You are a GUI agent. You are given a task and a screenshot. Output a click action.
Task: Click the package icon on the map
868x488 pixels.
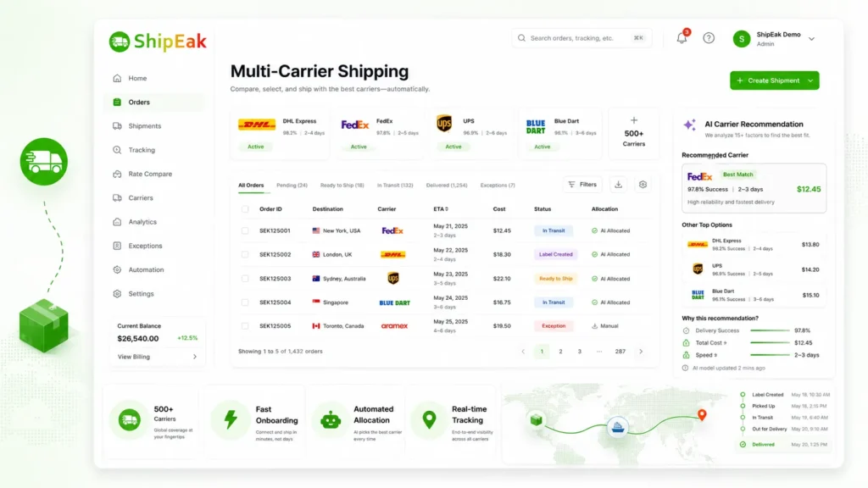click(536, 420)
